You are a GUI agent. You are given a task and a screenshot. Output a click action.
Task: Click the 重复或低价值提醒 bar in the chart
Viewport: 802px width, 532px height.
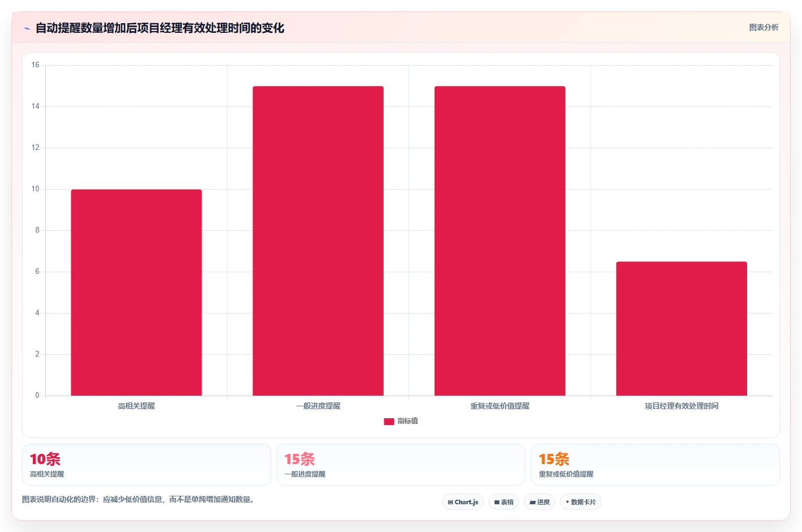point(500,241)
